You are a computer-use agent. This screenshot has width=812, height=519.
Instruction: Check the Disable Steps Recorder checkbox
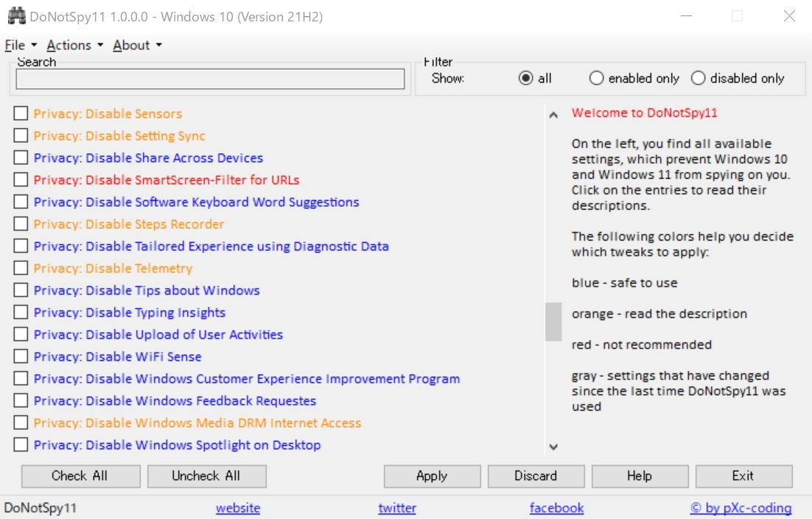click(x=21, y=224)
